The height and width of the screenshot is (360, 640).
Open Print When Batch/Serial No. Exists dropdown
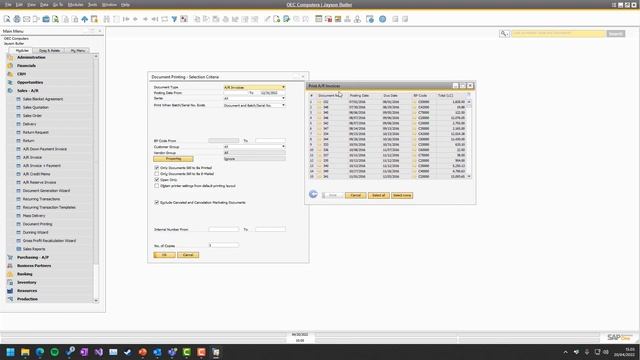tap(283, 105)
